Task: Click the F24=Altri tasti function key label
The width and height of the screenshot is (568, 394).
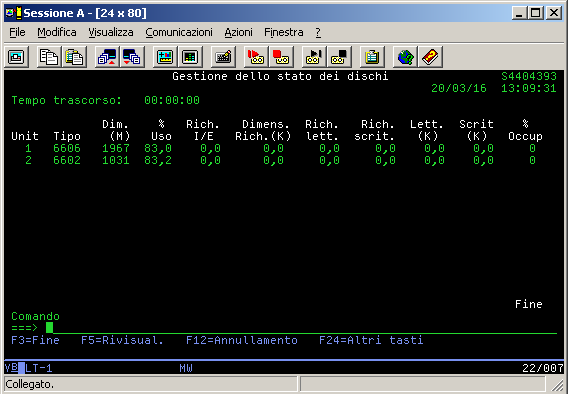Action: point(371,340)
